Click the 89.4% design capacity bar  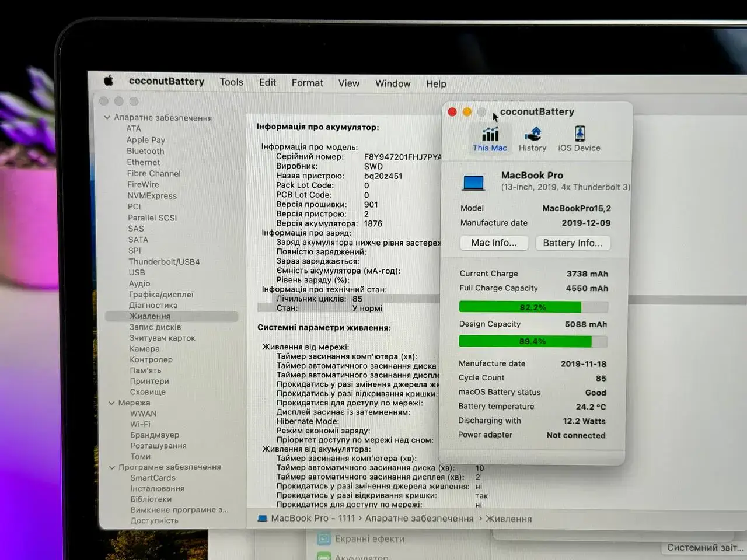coord(533,341)
